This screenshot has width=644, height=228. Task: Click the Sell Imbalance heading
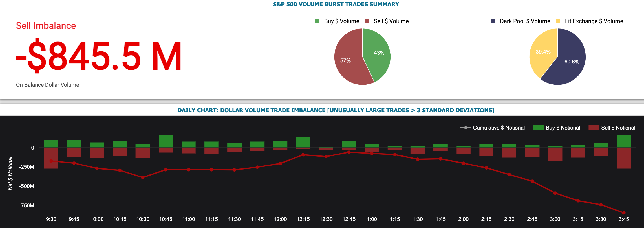[x=46, y=26]
